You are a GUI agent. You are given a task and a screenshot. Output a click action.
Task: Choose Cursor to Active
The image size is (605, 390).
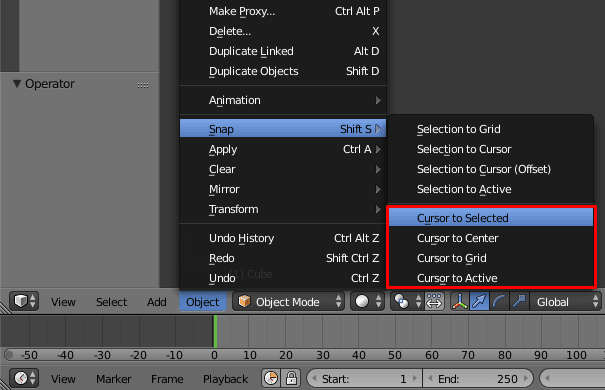(491, 278)
